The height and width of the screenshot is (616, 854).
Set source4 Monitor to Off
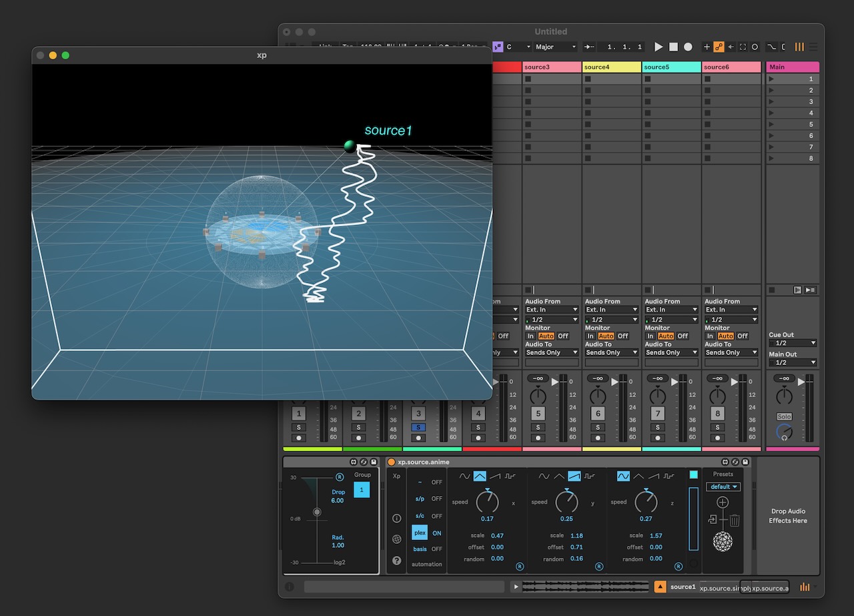(x=622, y=336)
